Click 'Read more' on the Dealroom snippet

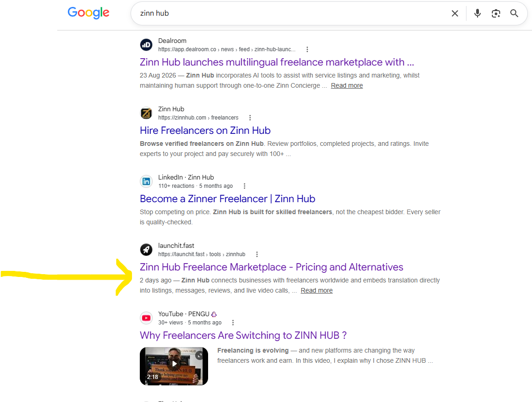347,85
